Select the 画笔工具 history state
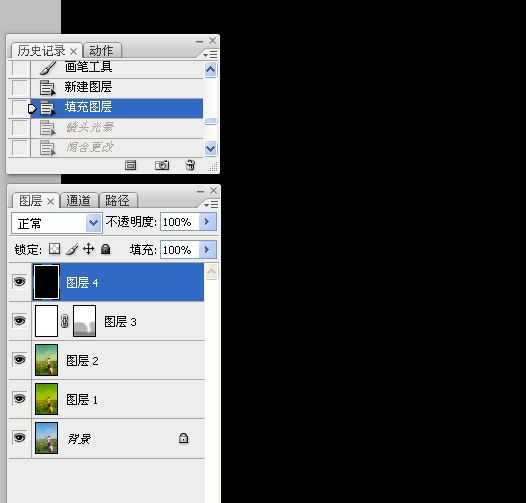Viewport: 526px width, 503px height. tap(117, 68)
